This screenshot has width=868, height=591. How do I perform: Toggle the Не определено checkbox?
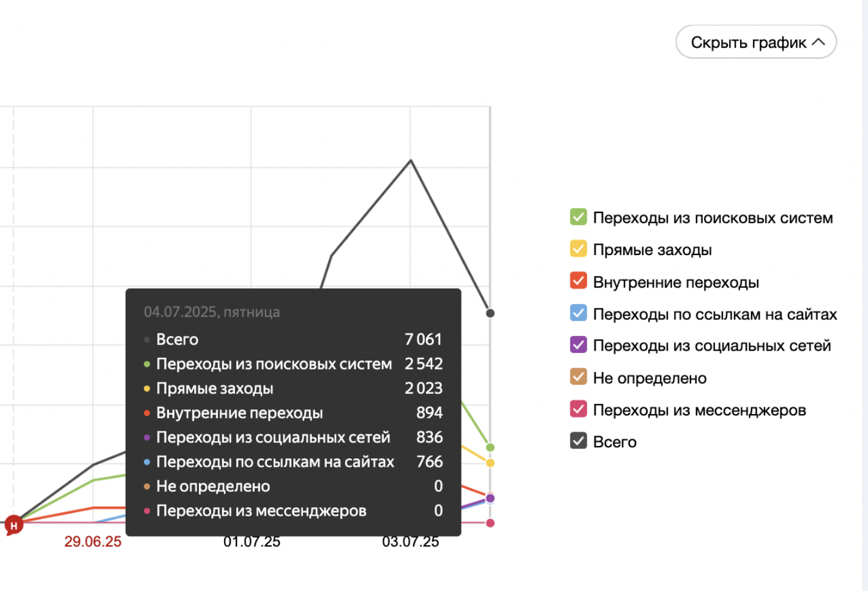pyautogui.click(x=578, y=377)
